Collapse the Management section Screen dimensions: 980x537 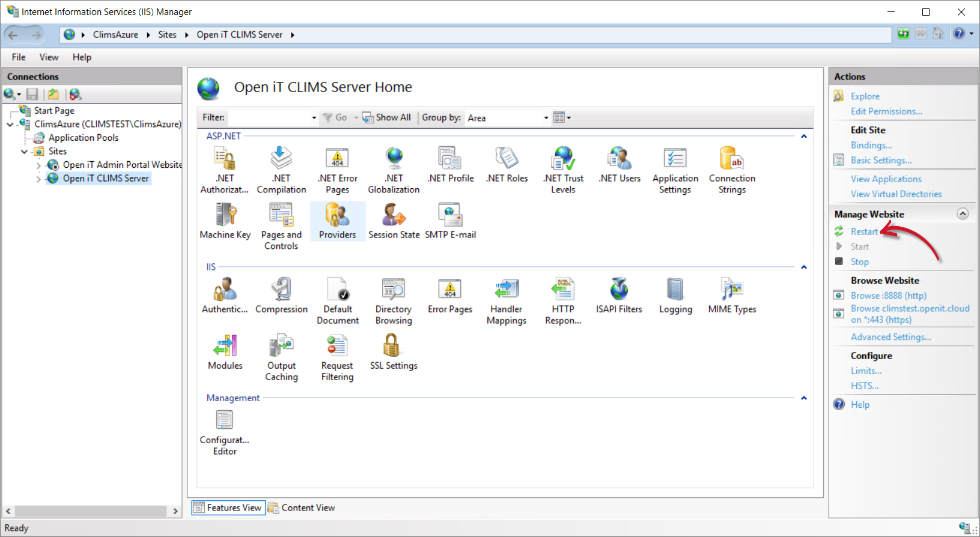(x=803, y=398)
